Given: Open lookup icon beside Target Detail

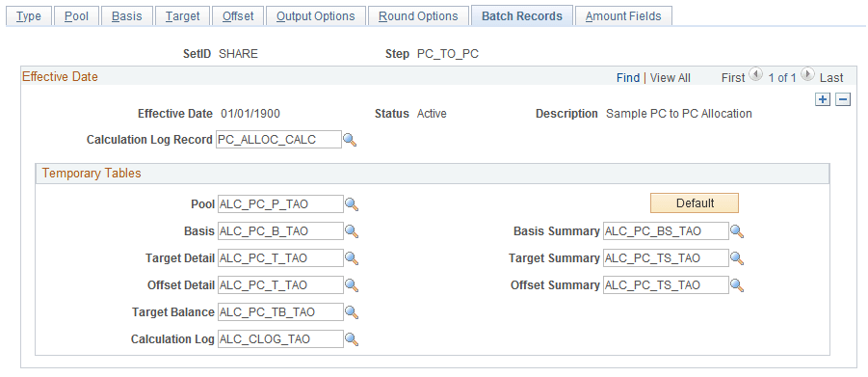Looking at the screenshot, I should click(352, 258).
